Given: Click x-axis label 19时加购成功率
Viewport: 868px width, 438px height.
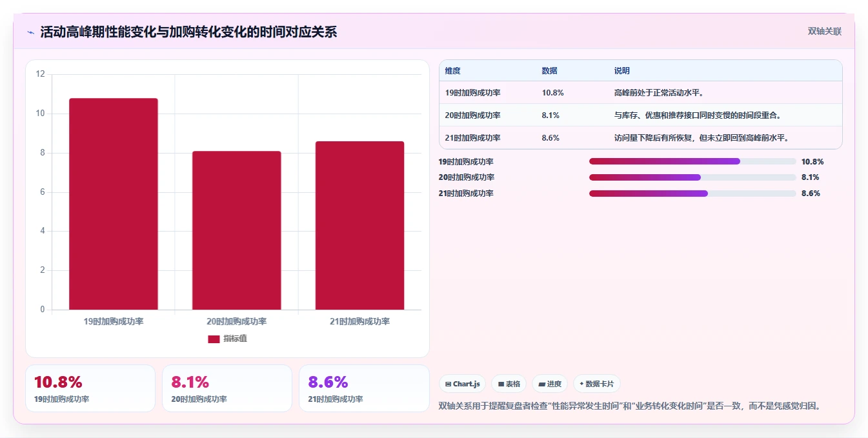Looking at the screenshot, I should pyautogui.click(x=114, y=321).
